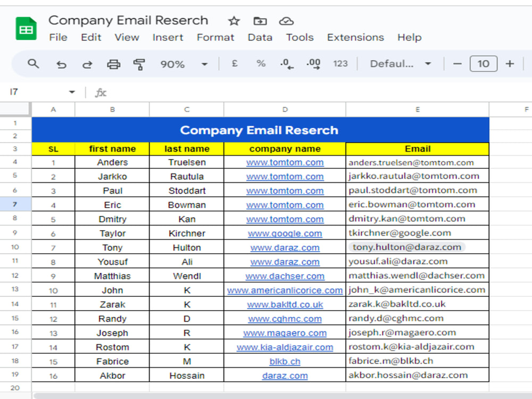Increase font size with the plus button
The height and width of the screenshot is (399, 532).
click(509, 63)
